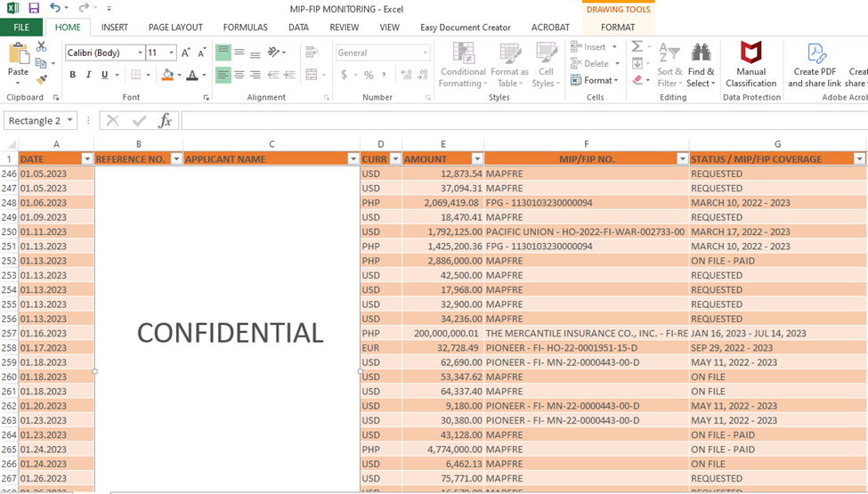Click Merge & Center icon
The height and width of the screenshot is (494, 868).
click(x=311, y=75)
